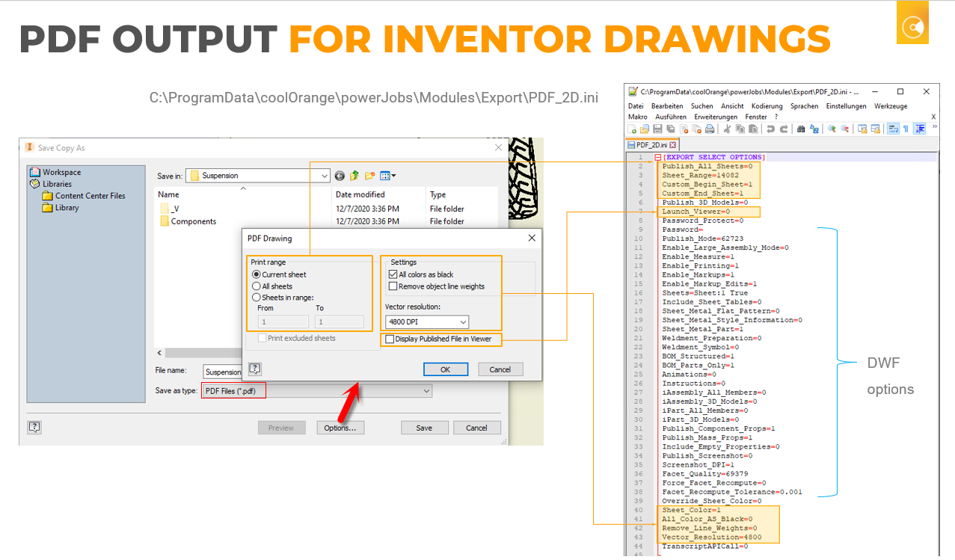This screenshot has height=560, width=955.
Task: Uncheck All colors as black checkbox
Action: click(393, 274)
